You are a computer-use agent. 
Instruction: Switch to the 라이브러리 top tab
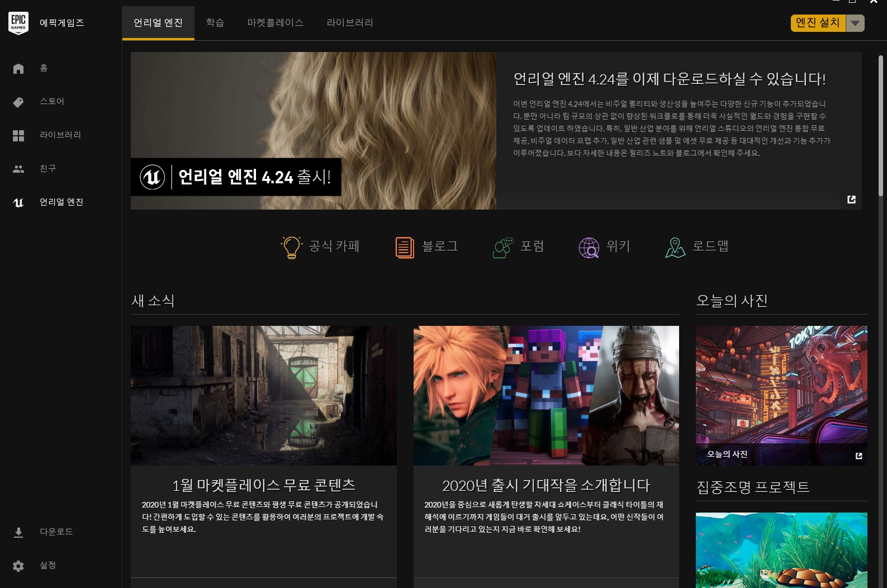tap(350, 23)
